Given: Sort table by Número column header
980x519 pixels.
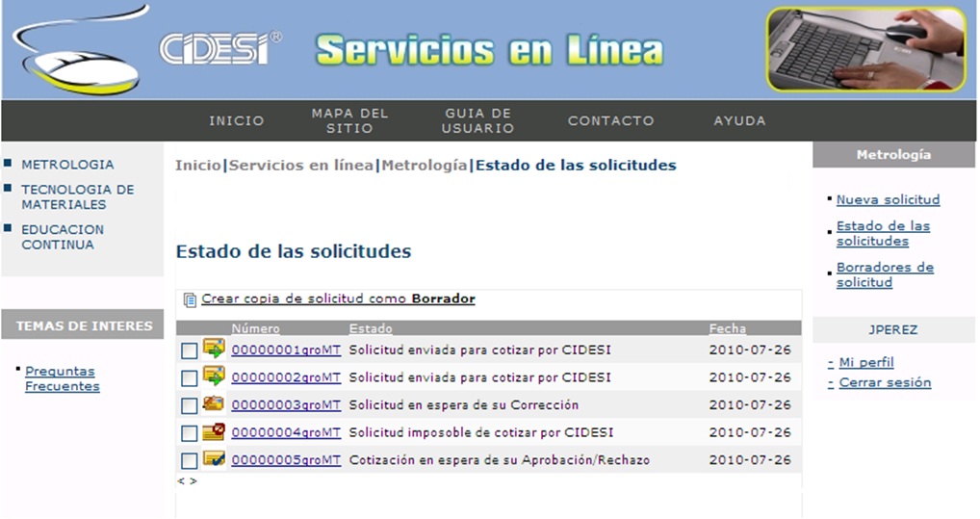Looking at the screenshot, I should 255,328.
